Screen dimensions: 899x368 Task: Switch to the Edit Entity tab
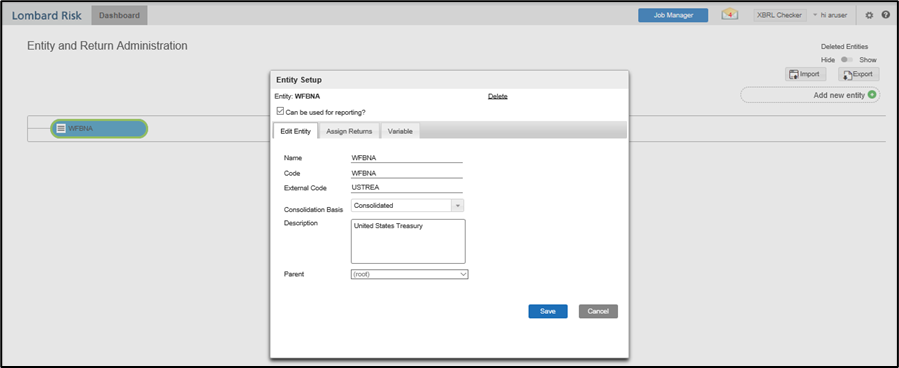pyautogui.click(x=295, y=131)
